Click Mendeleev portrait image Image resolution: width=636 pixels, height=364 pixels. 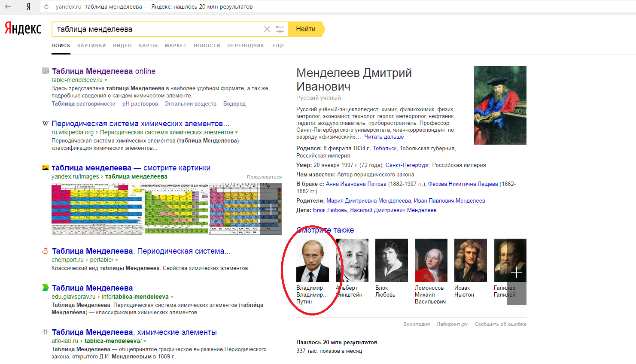500,105
